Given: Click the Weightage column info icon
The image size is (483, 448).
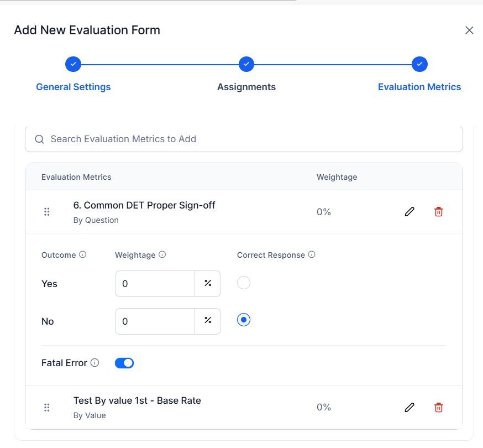Looking at the screenshot, I should 162,255.
